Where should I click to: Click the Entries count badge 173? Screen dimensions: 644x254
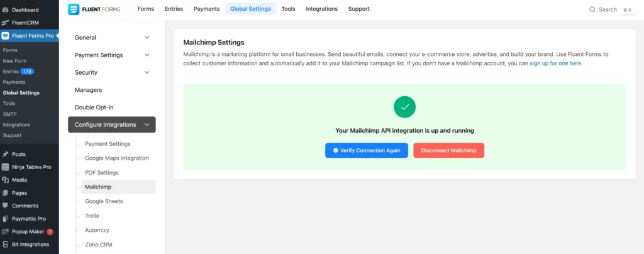click(27, 72)
